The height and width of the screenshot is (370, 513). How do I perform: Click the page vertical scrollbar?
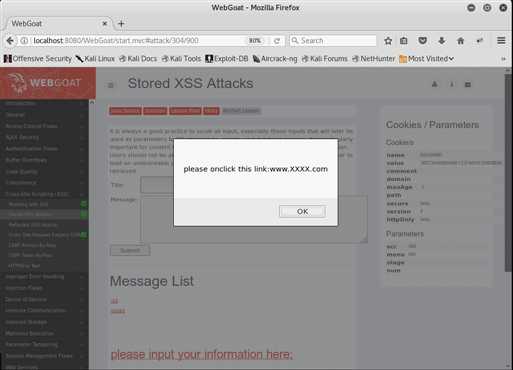pyautogui.click(x=508, y=173)
